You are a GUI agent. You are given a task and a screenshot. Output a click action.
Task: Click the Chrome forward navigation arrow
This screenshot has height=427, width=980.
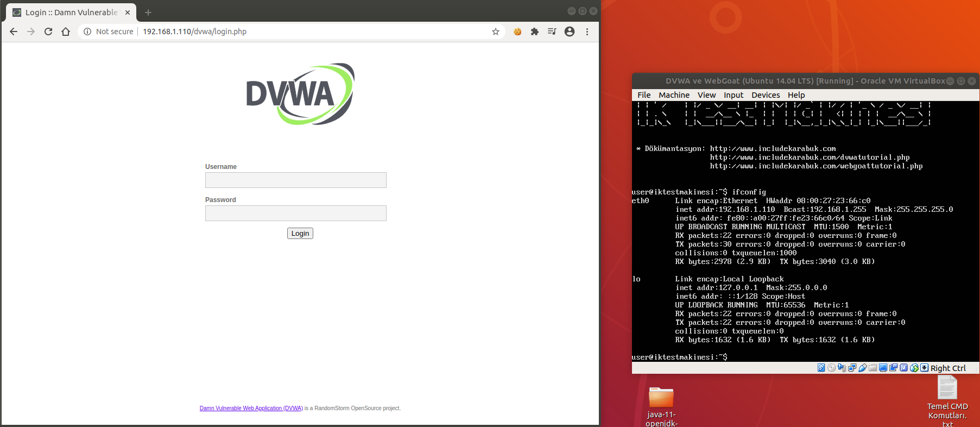31,32
